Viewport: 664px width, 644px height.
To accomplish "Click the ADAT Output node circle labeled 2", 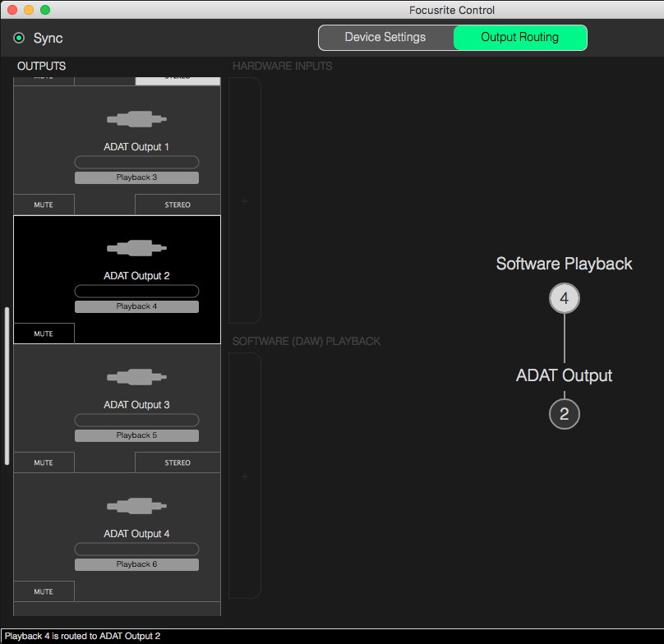I will 564,414.
